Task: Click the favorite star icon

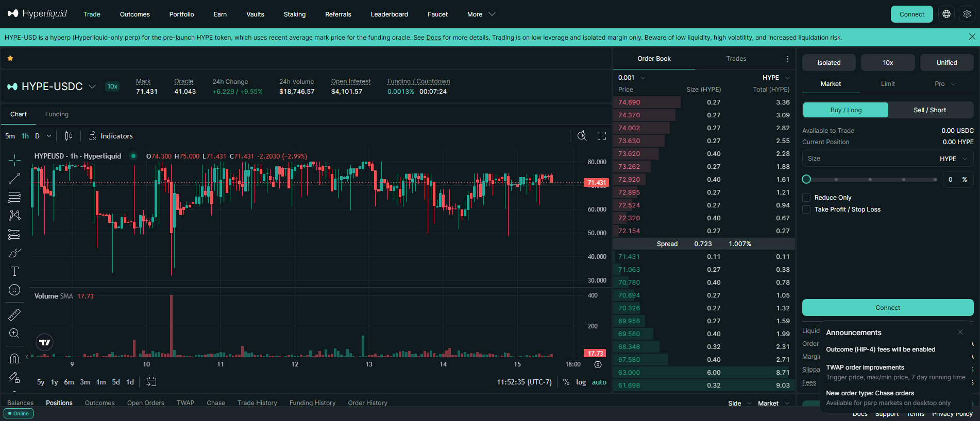Action: (10, 59)
